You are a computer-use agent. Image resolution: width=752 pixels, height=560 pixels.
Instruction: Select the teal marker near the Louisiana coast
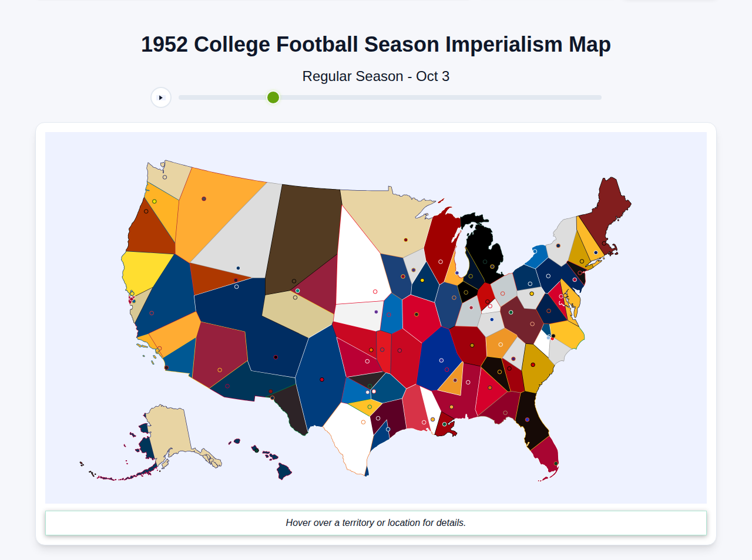(x=444, y=424)
